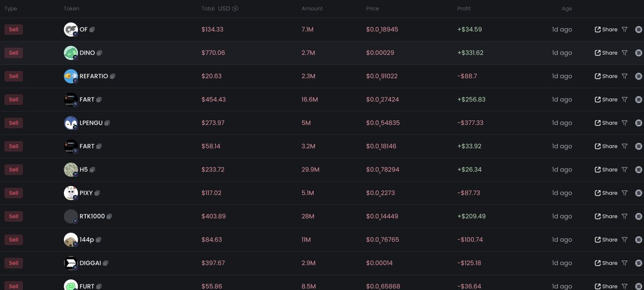Screen dimensions: 644x290
Task: Copy the DINO token address
Action: point(99,53)
